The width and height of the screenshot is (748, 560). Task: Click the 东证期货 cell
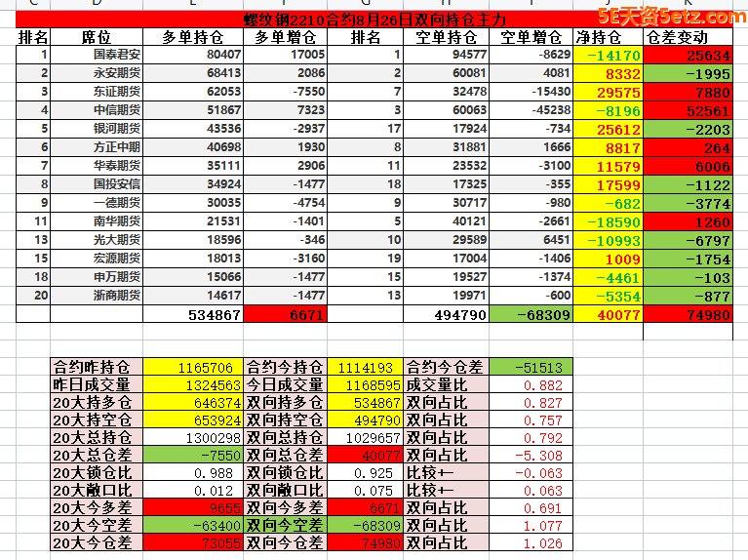coord(97,92)
